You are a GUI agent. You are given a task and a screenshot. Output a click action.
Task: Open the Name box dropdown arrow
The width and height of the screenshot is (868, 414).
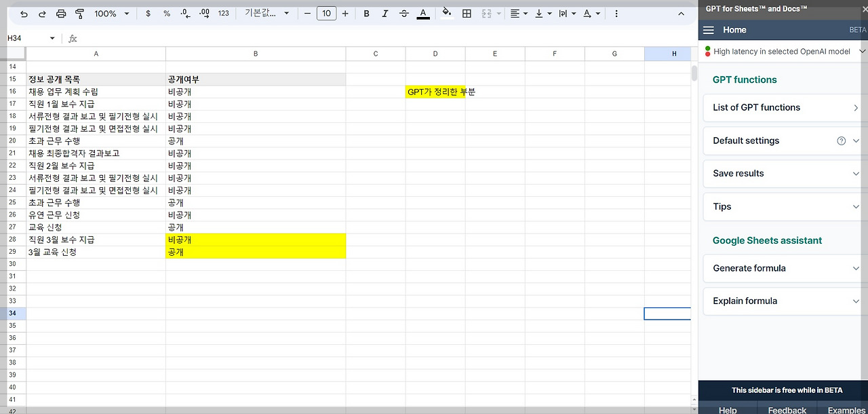click(52, 39)
